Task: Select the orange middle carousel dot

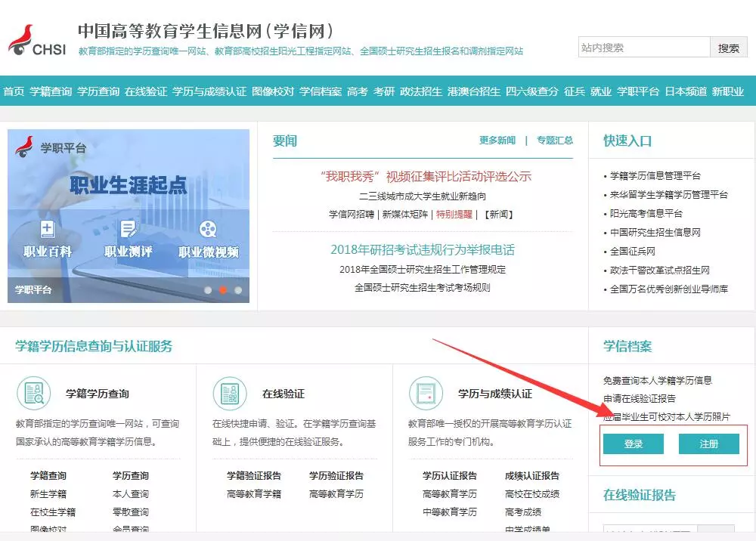Action: (223, 290)
